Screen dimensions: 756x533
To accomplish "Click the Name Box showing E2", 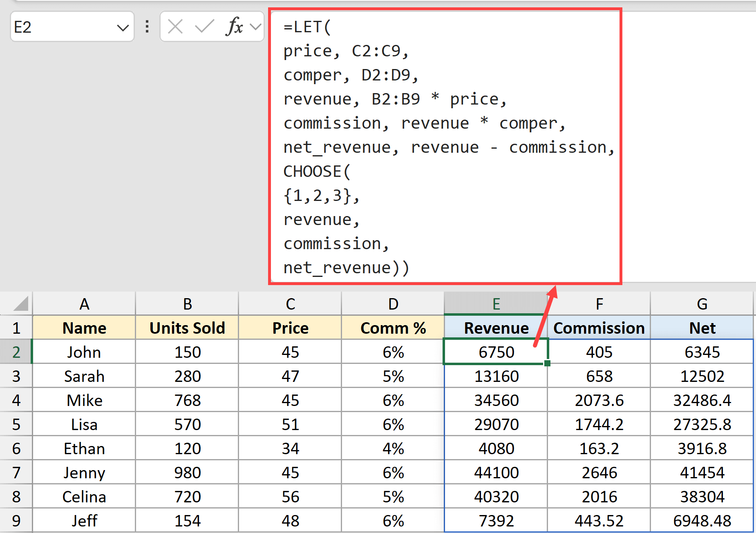I will pyautogui.click(x=72, y=27).
